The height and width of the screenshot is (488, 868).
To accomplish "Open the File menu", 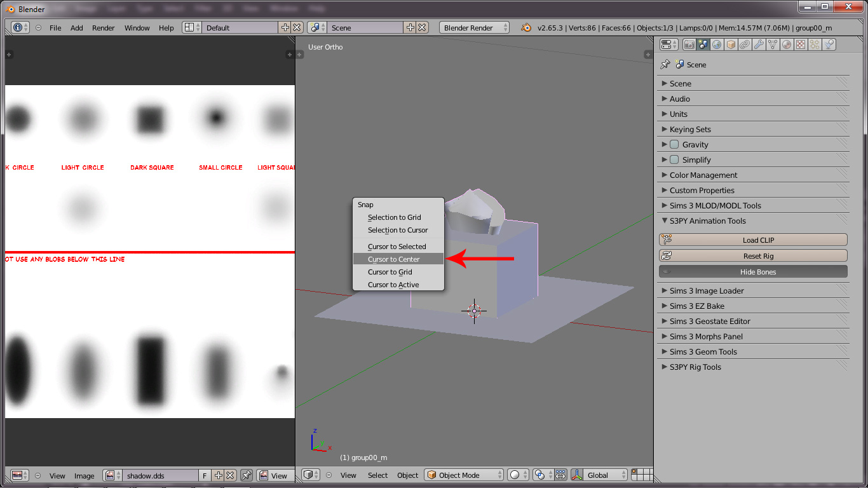I will (x=55, y=28).
